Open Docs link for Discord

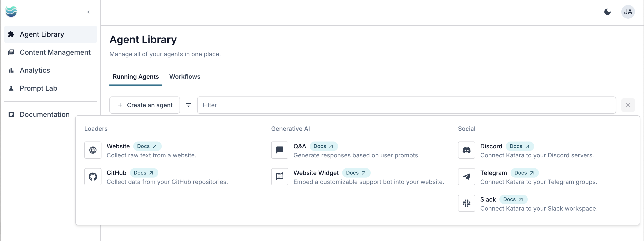pyautogui.click(x=520, y=146)
